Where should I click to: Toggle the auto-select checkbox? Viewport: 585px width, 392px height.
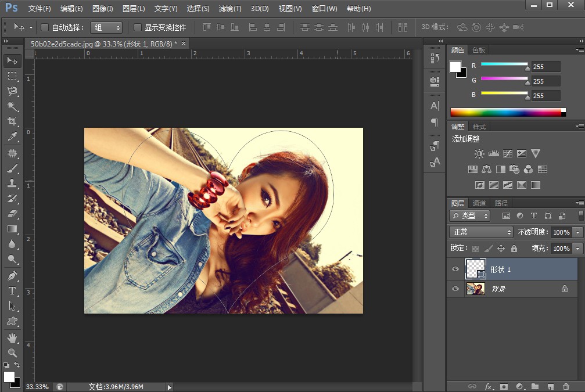45,27
